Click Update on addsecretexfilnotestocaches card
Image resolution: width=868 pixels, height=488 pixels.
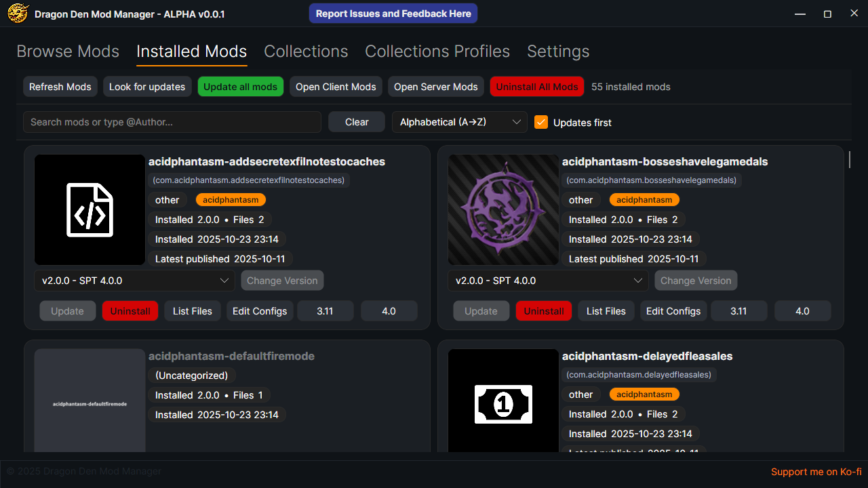(68, 311)
